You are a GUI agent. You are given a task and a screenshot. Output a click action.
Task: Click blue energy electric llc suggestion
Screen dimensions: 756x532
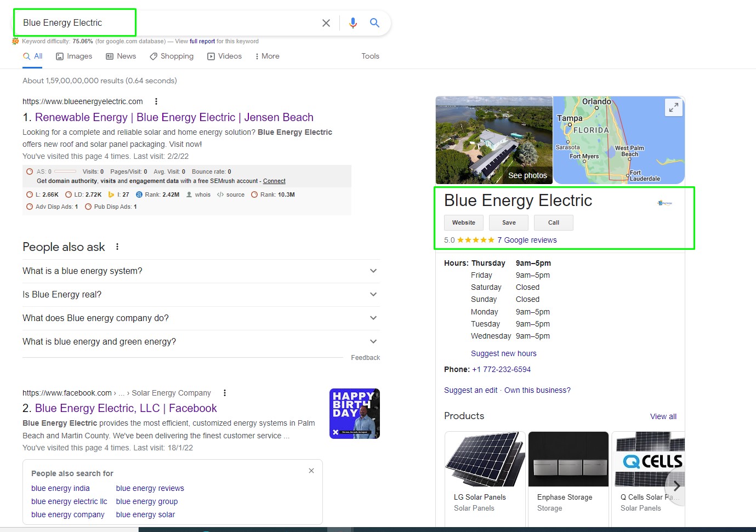[x=69, y=501]
